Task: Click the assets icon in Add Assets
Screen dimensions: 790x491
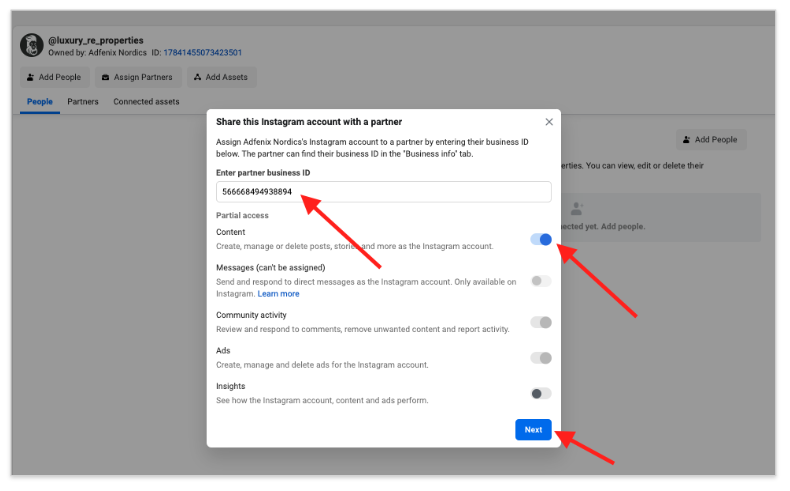Action: tap(198, 77)
